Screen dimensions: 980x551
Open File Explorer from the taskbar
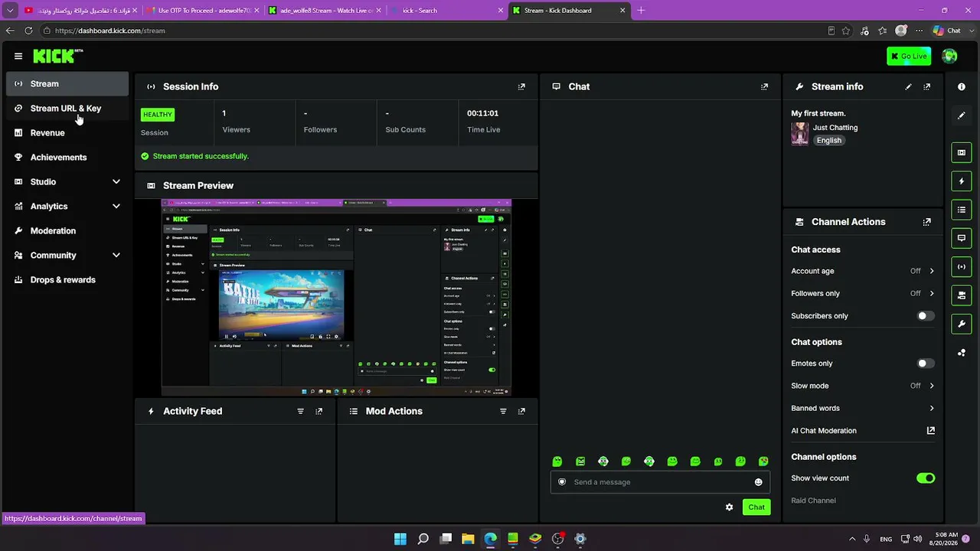point(468,539)
